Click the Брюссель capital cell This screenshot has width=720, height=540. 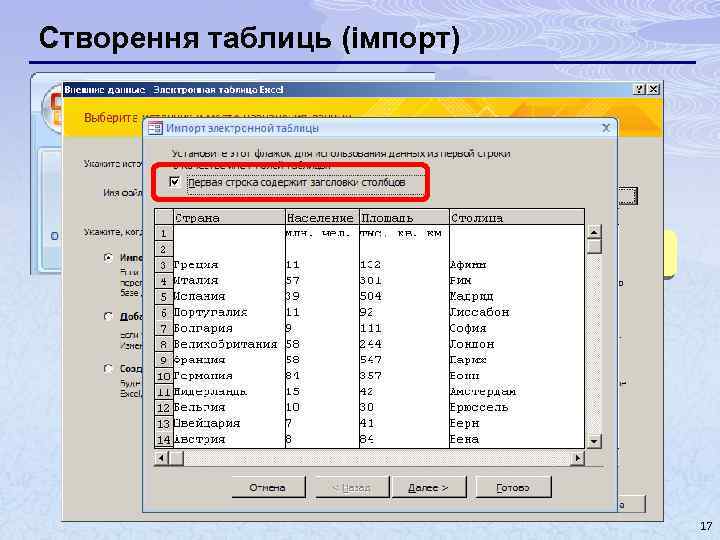click(517, 408)
